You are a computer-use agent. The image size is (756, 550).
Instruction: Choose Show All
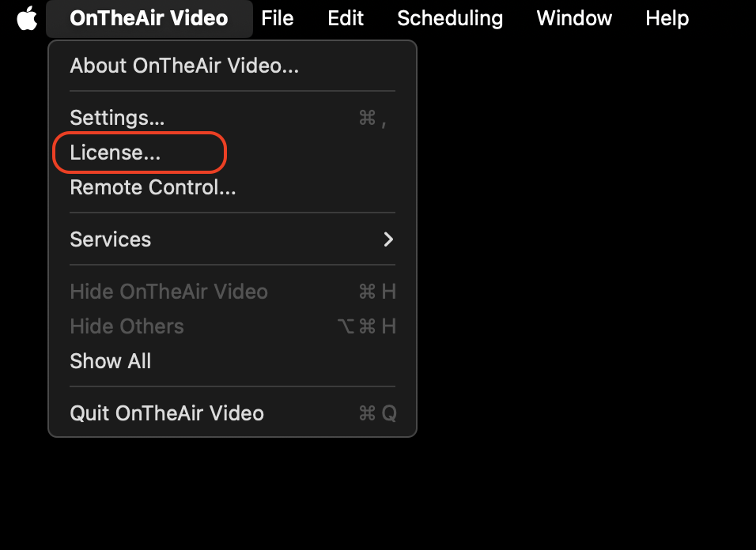[232, 361]
